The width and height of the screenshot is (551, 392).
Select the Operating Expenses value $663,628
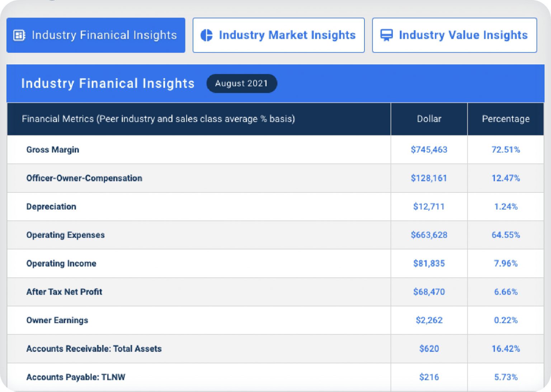point(429,235)
